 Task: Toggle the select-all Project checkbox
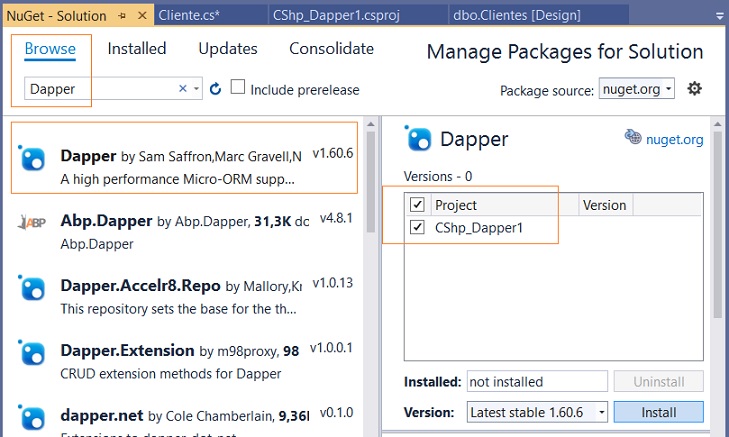[417, 204]
